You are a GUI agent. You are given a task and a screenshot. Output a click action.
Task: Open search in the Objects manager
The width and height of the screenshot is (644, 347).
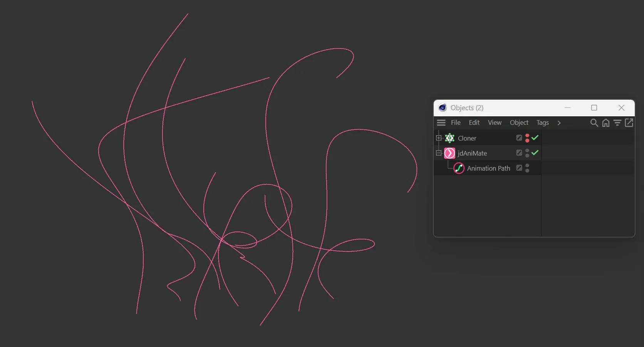(x=594, y=122)
